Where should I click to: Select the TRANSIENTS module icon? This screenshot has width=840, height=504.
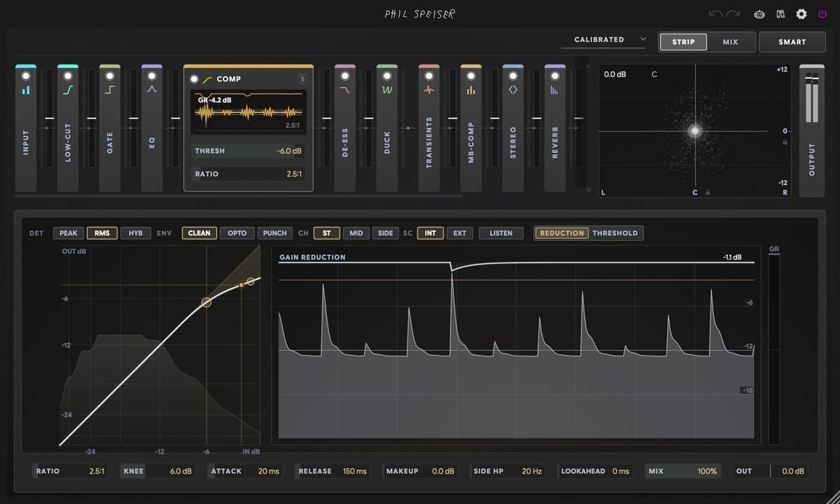[x=429, y=90]
